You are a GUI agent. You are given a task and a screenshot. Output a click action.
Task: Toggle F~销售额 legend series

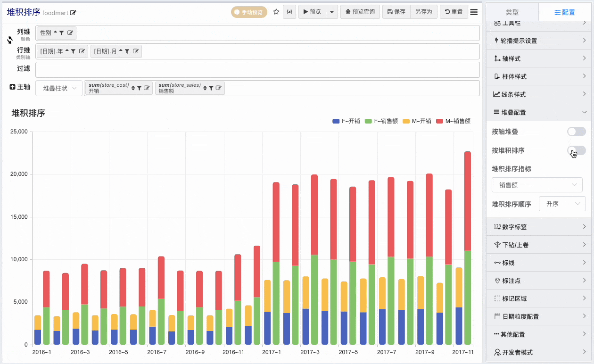pyautogui.click(x=381, y=121)
